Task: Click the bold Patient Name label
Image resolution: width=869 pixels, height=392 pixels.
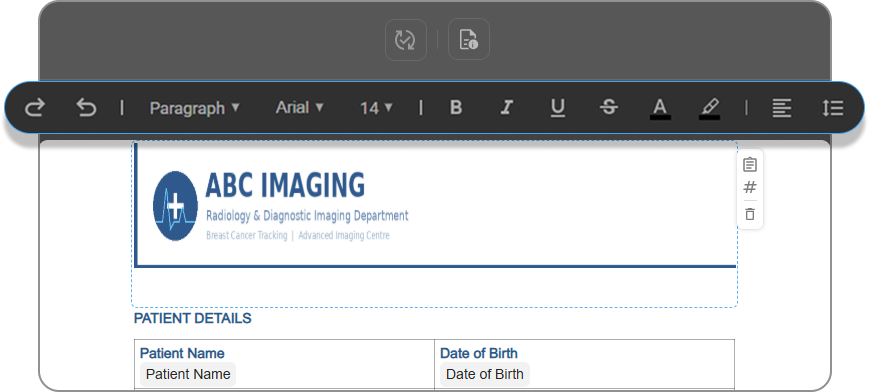Action: (x=182, y=353)
